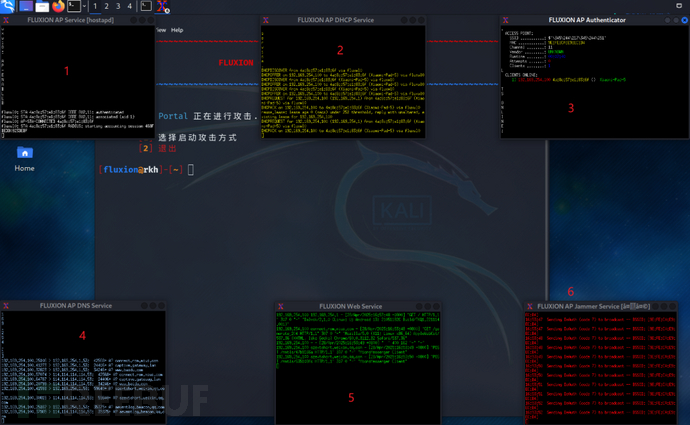The image size is (690, 425).
Task: Maximize the FLUXION AP Service [hostapd] window
Action: (x=142, y=20)
